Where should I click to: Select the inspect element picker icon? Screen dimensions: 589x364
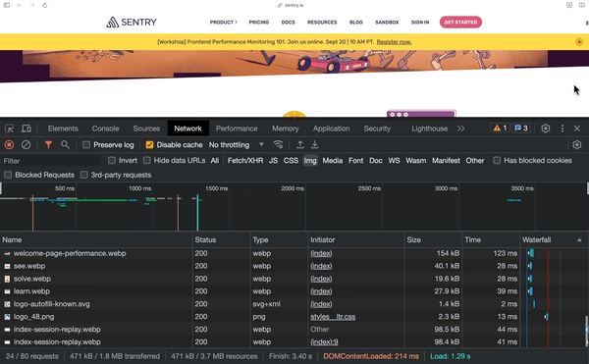click(9, 129)
